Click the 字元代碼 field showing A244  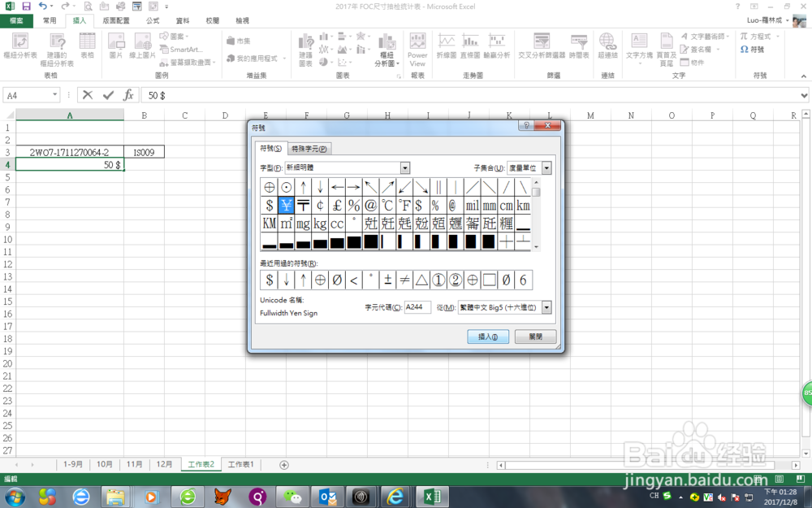pyautogui.click(x=417, y=307)
